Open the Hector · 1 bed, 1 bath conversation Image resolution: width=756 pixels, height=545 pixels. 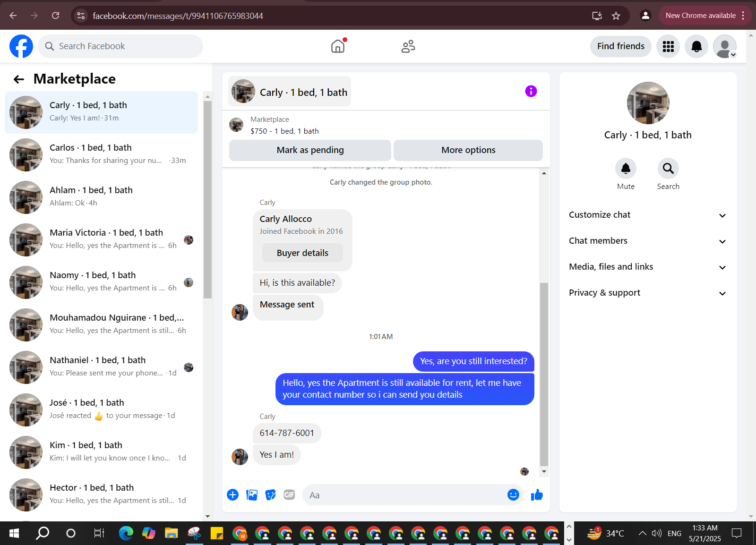[x=101, y=495]
